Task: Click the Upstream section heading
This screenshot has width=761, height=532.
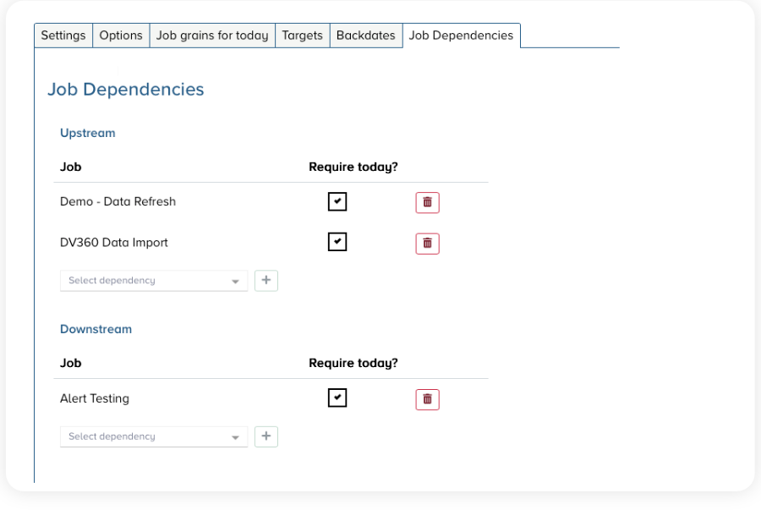Action: pos(87,133)
